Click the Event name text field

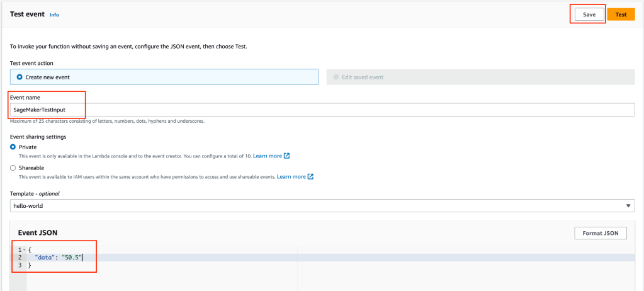pos(322,110)
